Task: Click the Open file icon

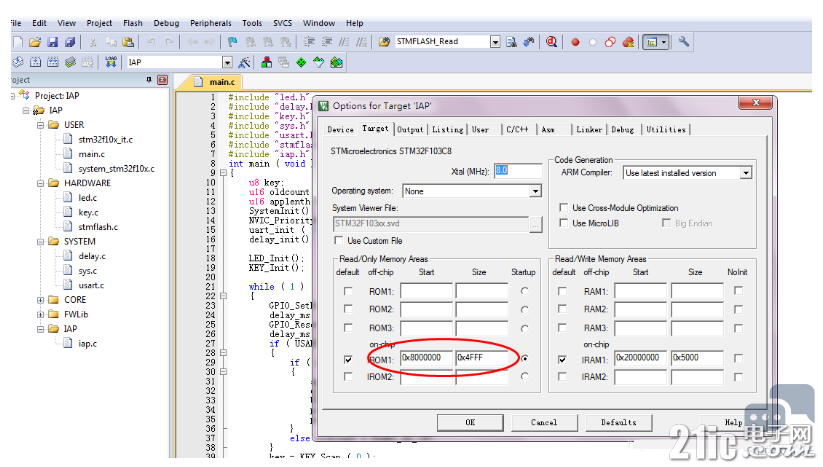Action: pyautogui.click(x=35, y=42)
